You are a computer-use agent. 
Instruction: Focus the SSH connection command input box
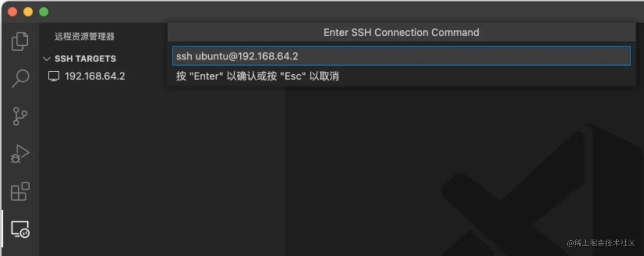[401, 56]
